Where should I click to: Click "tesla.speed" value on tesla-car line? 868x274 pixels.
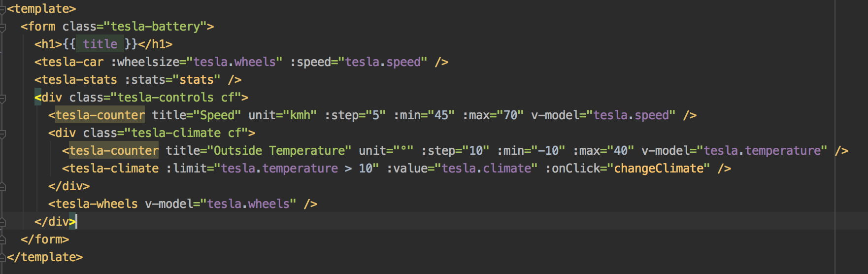383,62
